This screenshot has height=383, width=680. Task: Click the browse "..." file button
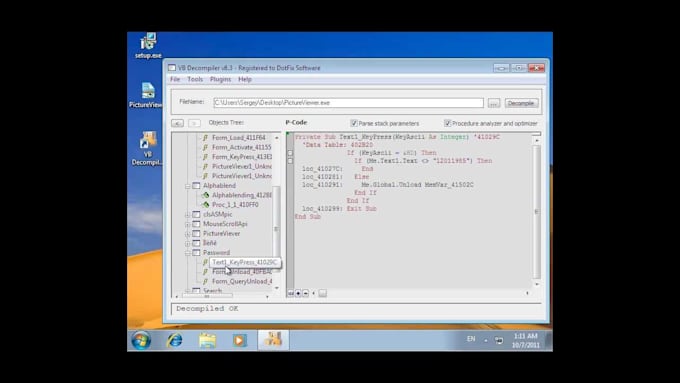[x=494, y=103]
